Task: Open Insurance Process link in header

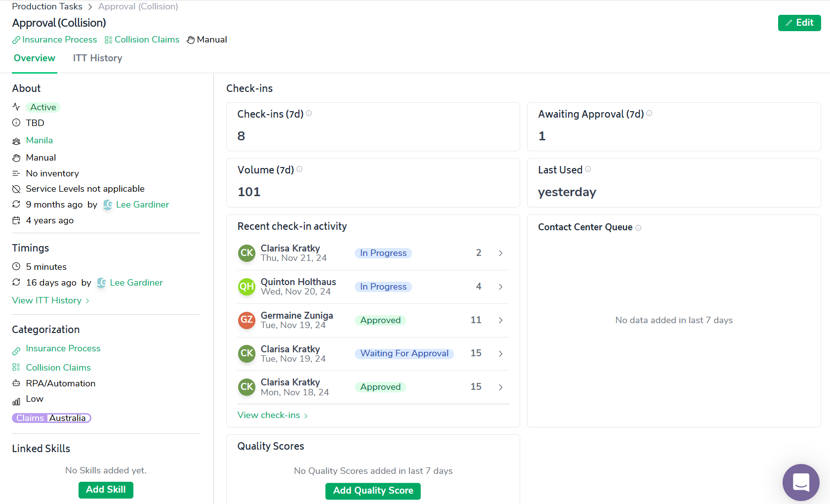Action: [x=59, y=40]
